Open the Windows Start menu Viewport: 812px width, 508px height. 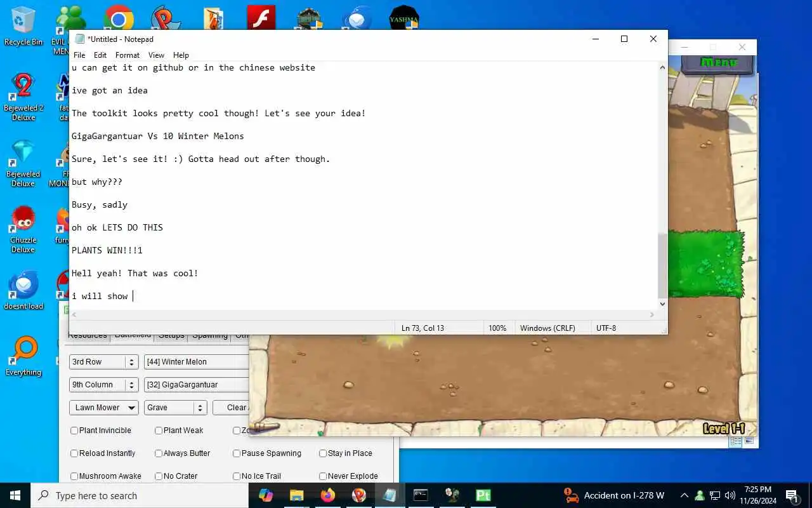click(15, 495)
